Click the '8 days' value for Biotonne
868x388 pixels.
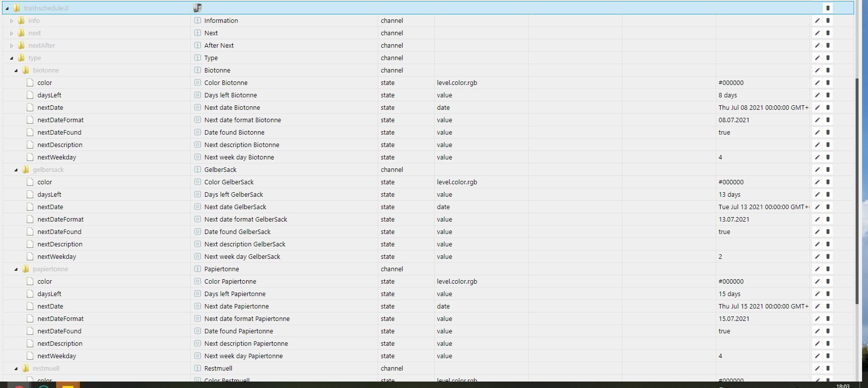(728, 95)
